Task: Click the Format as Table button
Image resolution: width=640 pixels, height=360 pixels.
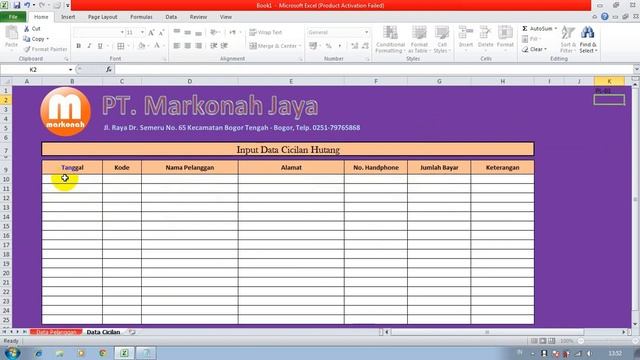Action: pyautogui.click(x=419, y=39)
